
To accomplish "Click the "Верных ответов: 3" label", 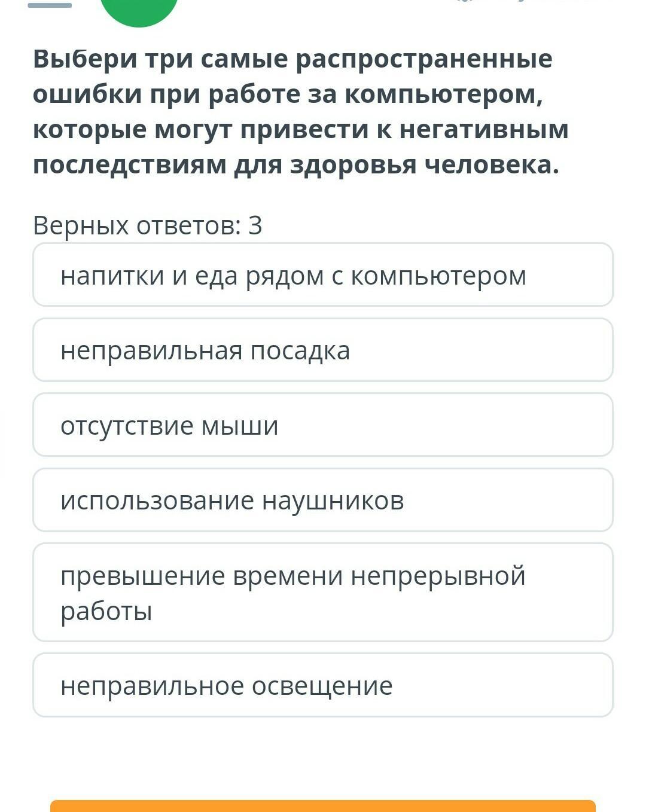I will (148, 225).
